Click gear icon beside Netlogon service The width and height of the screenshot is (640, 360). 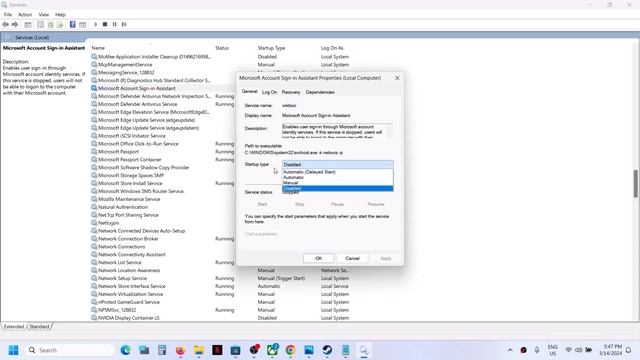pyautogui.click(x=94, y=223)
